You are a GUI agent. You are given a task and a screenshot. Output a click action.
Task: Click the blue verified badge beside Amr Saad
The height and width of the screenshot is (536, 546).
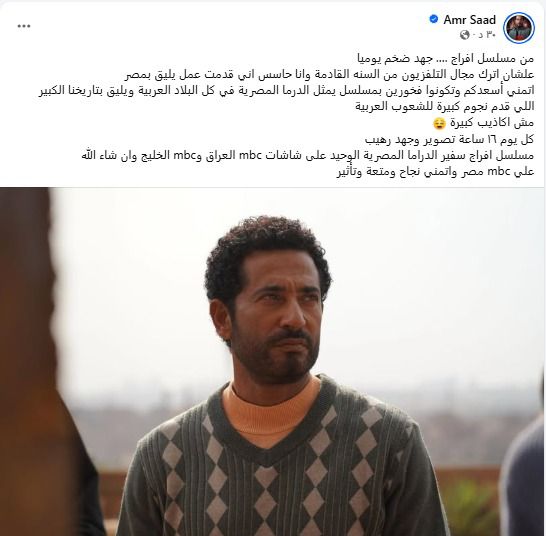click(x=434, y=19)
